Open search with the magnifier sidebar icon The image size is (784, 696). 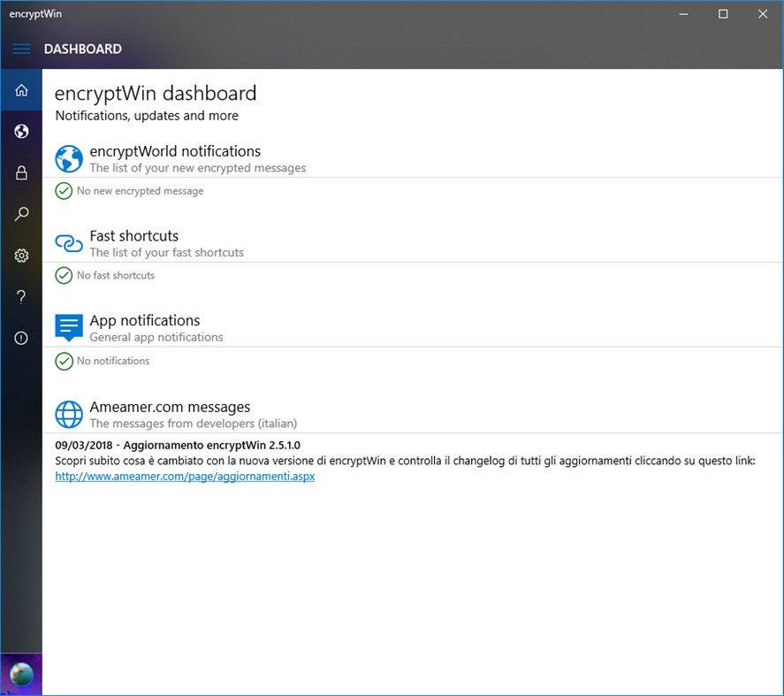click(x=21, y=214)
